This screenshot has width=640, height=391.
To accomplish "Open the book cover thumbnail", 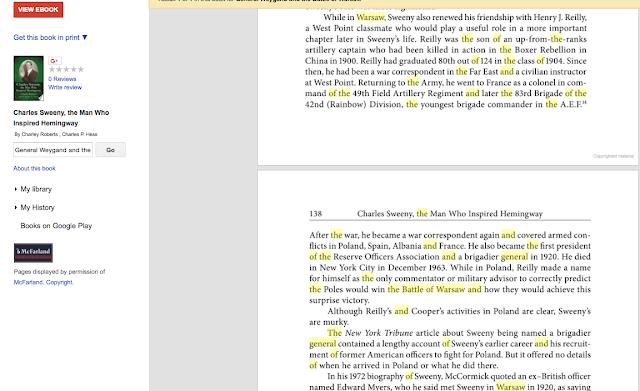I will [29, 78].
